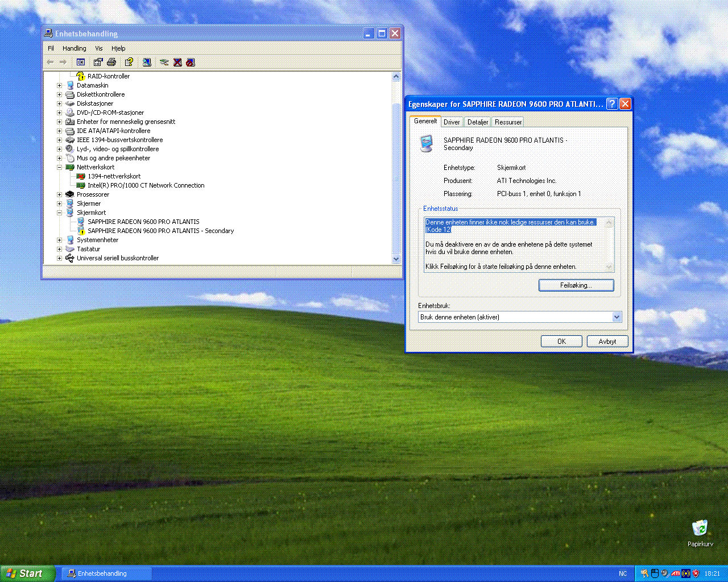Open the Start menu
Screen dimensions: 728x582
pos(27,573)
